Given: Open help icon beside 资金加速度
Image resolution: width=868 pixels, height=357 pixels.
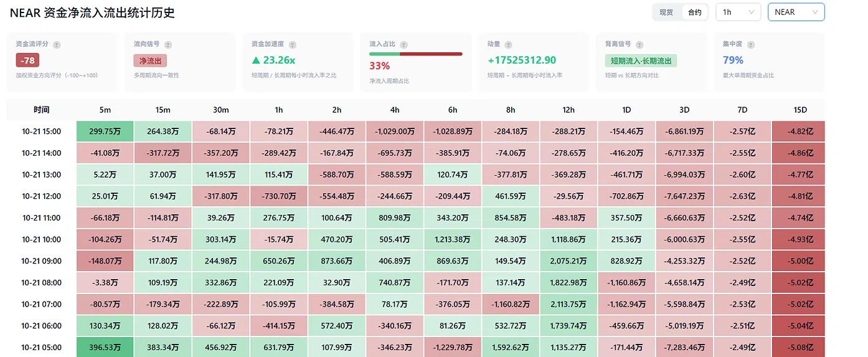Looking at the screenshot, I should pyautogui.click(x=293, y=45).
